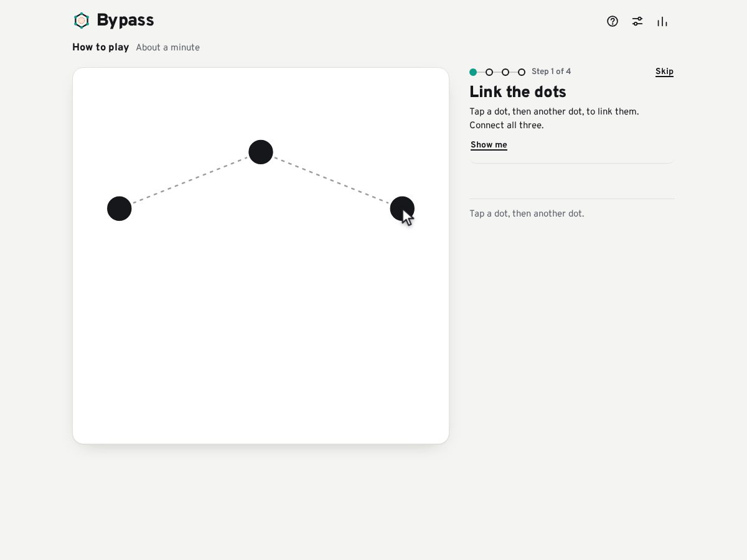Click the Show me link
This screenshot has width=747, height=560.
[x=489, y=145]
